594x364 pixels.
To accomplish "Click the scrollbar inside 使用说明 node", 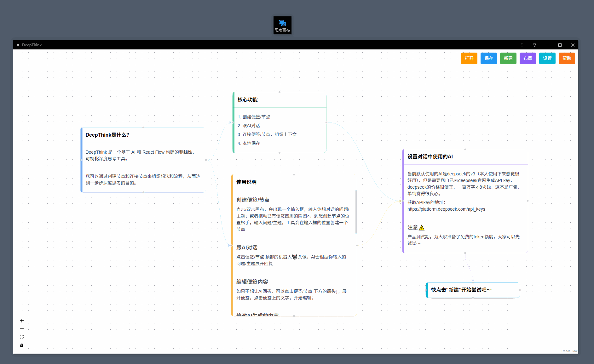I will (356, 212).
